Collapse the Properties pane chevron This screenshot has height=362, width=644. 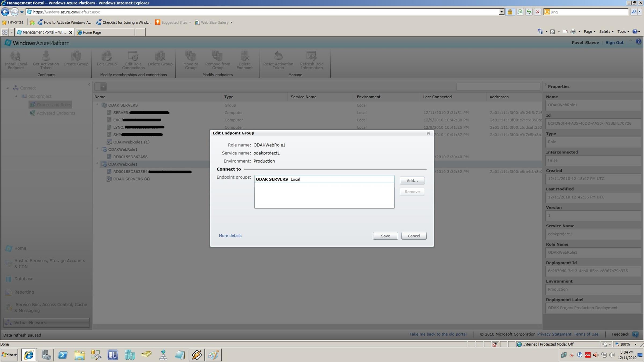[545, 85]
